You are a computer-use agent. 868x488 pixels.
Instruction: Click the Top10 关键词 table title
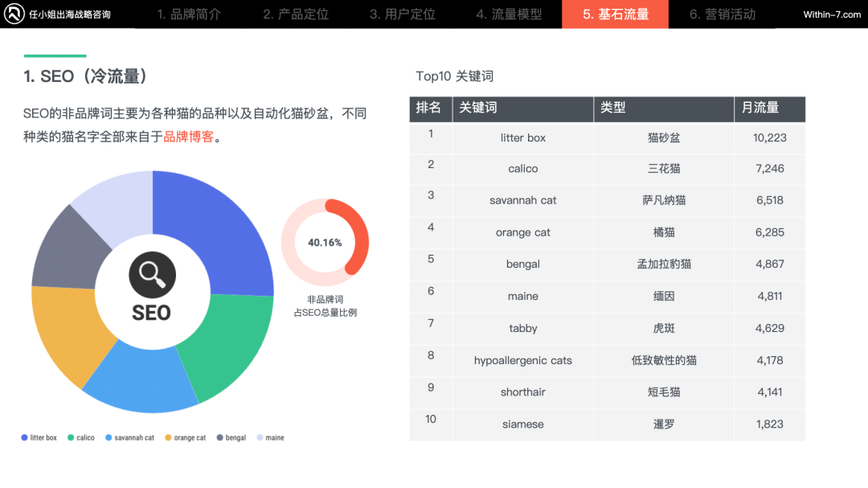(454, 76)
